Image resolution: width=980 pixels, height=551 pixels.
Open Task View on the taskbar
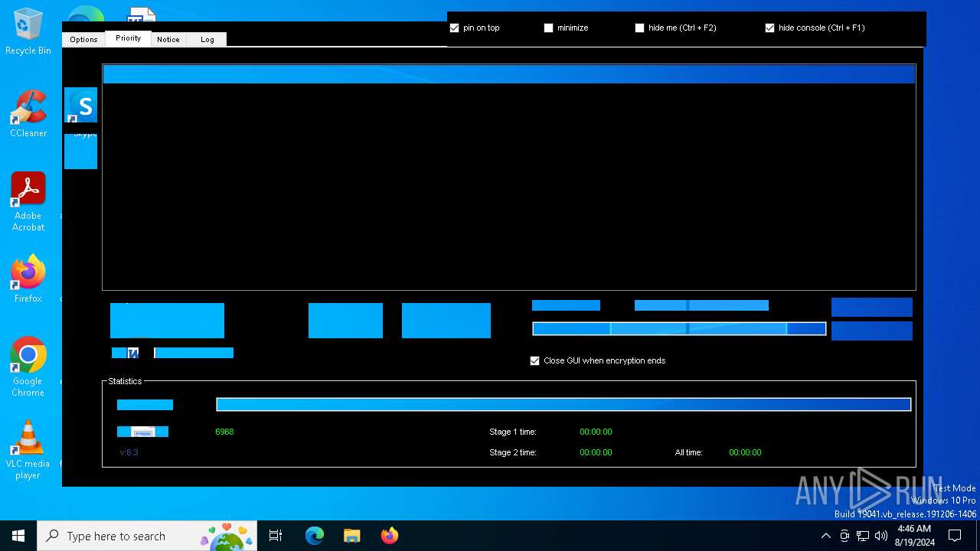(x=276, y=536)
